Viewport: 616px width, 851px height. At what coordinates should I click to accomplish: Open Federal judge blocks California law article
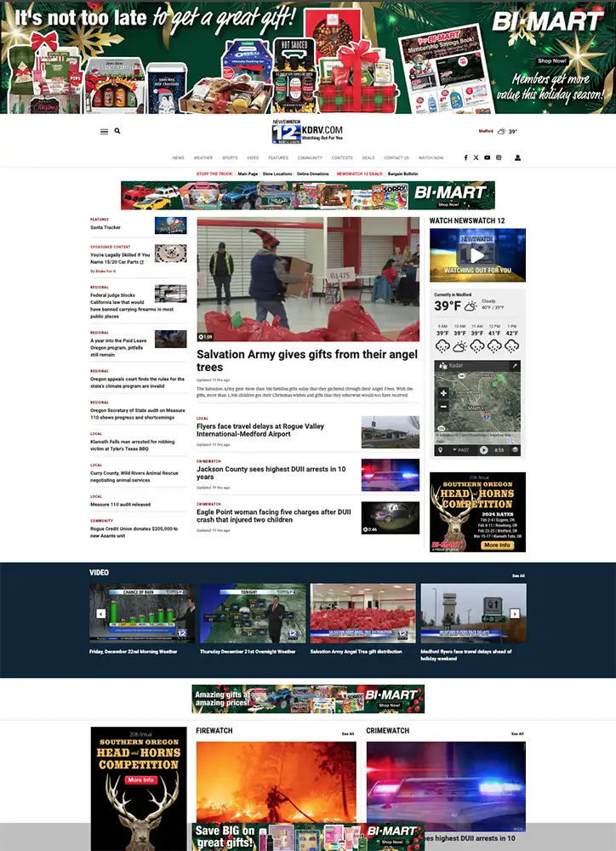[x=133, y=306]
